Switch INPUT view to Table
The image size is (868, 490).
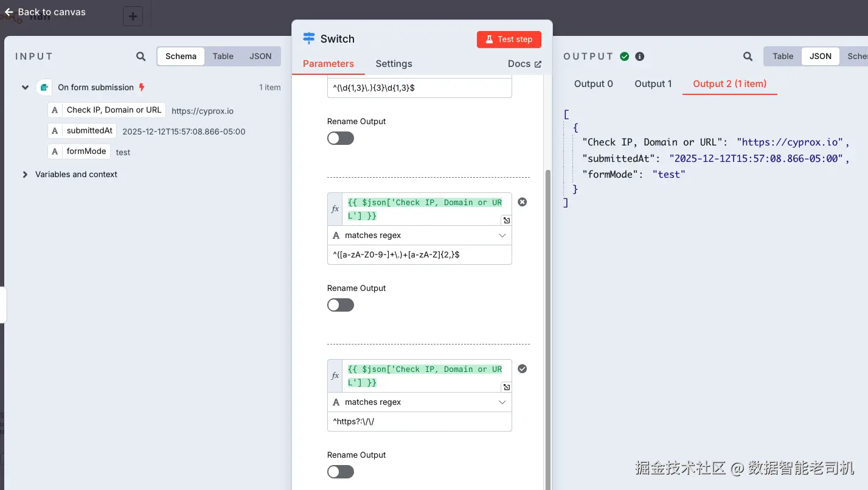pyautogui.click(x=223, y=56)
